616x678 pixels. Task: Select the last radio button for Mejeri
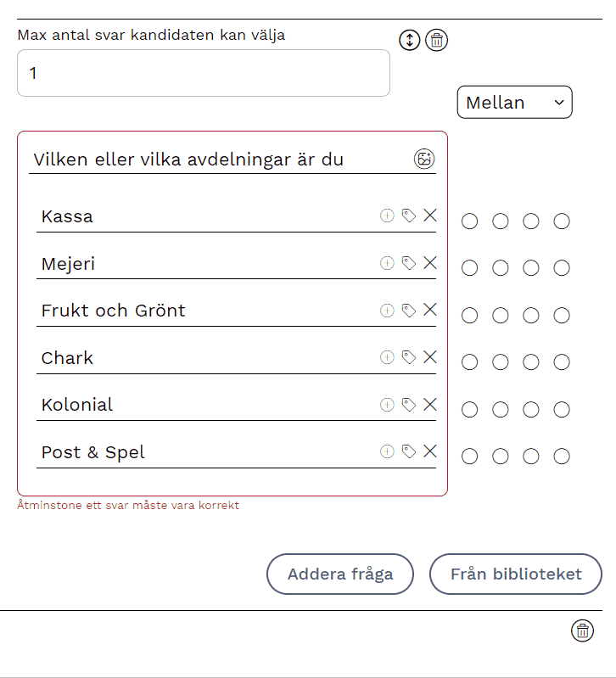pos(562,268)
